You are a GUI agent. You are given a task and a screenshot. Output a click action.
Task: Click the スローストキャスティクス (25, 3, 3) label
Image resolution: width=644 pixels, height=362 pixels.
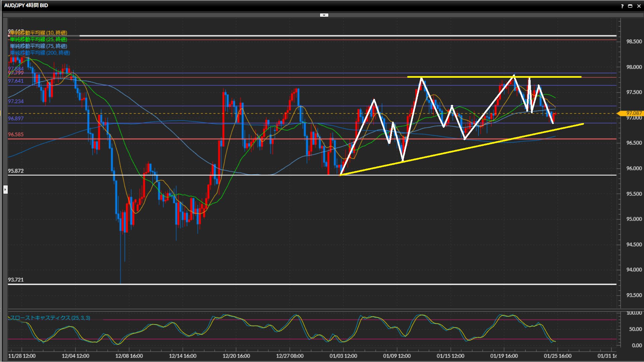[50, 318]
